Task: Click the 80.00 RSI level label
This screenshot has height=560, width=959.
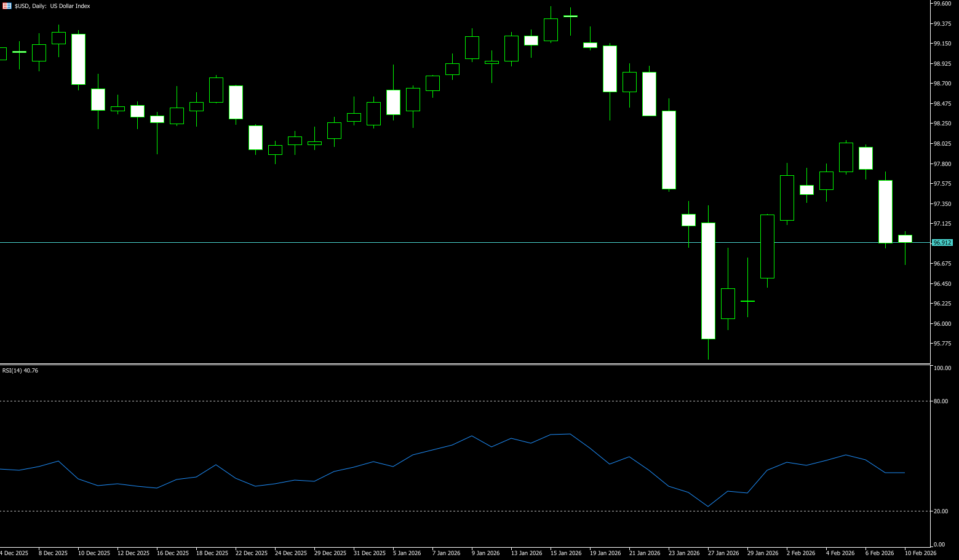Action: [941, 401]
